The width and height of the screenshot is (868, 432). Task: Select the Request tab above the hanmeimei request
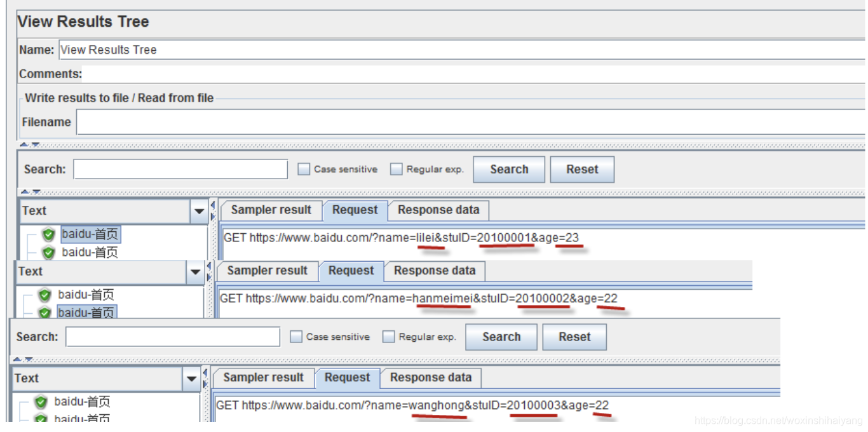(x=351, y=271)
